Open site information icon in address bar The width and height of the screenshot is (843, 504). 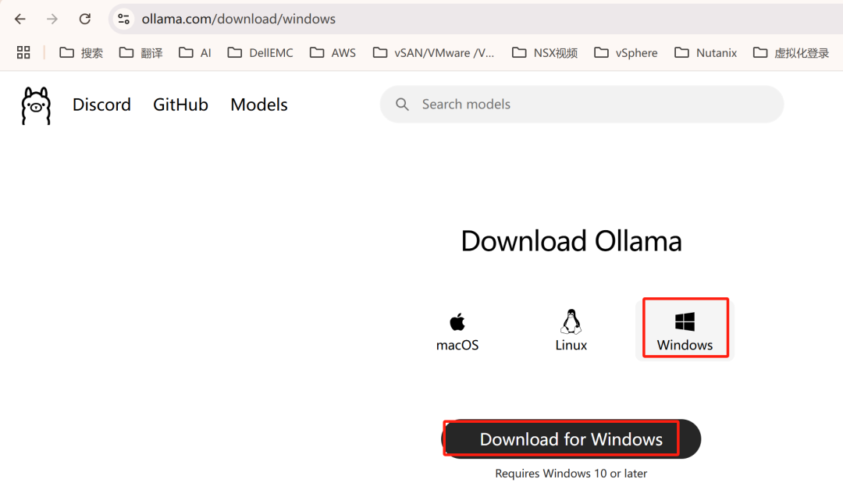tap(123, 20)
